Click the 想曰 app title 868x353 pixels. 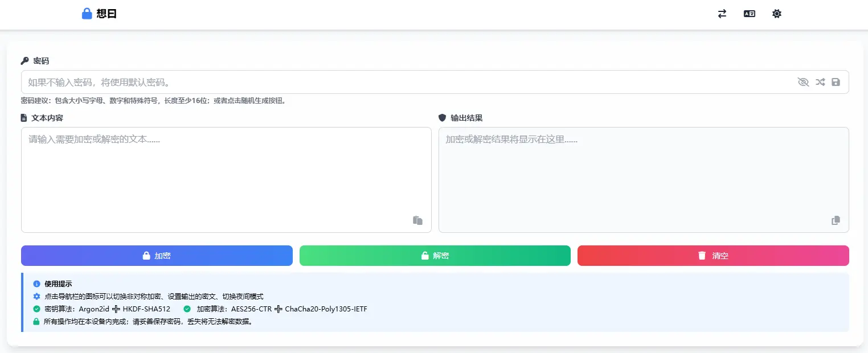point(106,13)
